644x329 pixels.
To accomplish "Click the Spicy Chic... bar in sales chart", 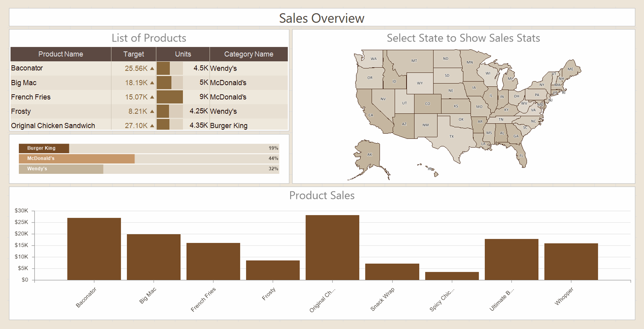I will tap(452, 276).
